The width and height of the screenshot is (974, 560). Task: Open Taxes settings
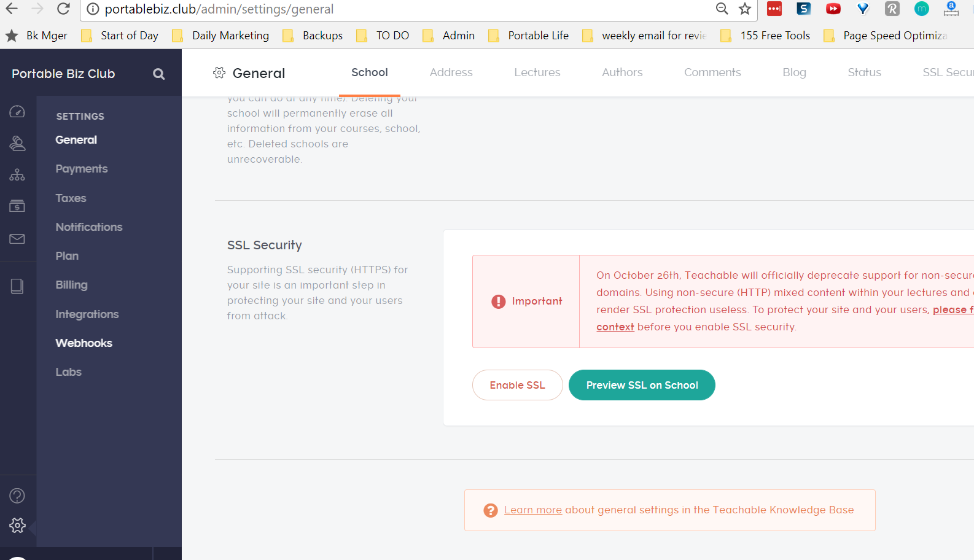coord(71,198)
